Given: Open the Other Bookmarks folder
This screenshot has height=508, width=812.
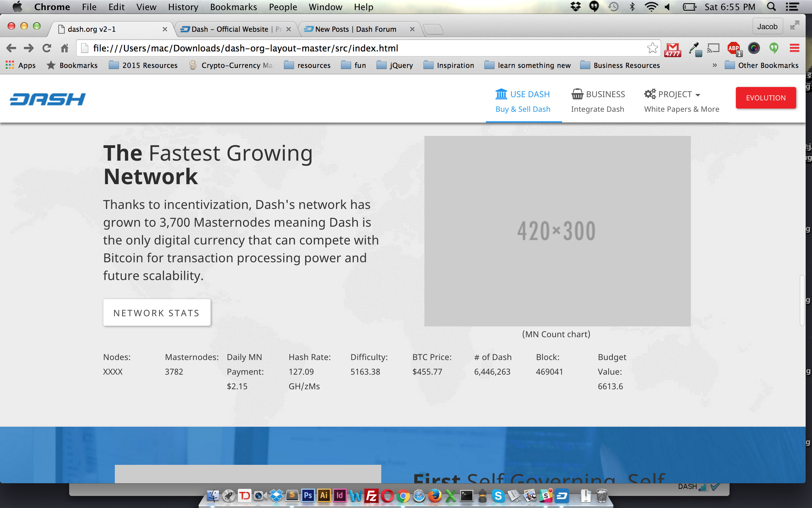Looking at the screenshot, I should pos(762,65).
